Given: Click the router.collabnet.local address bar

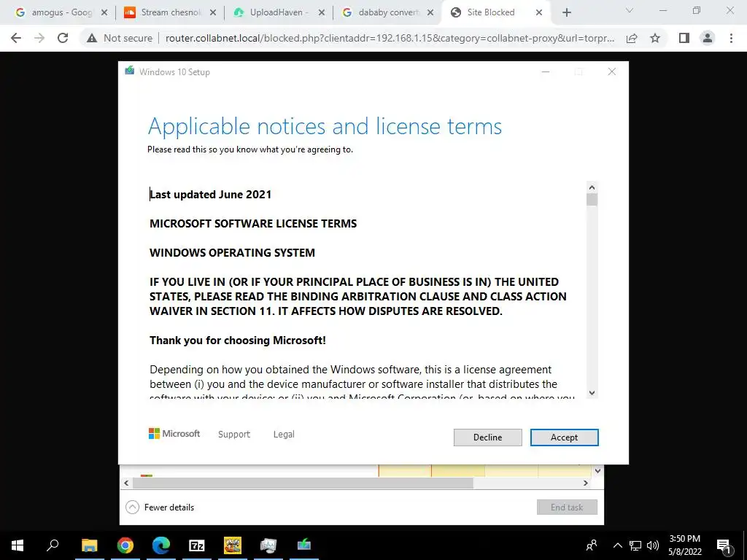Looking at the screenshot, I should pyautogui.click(x=390, y=38).
